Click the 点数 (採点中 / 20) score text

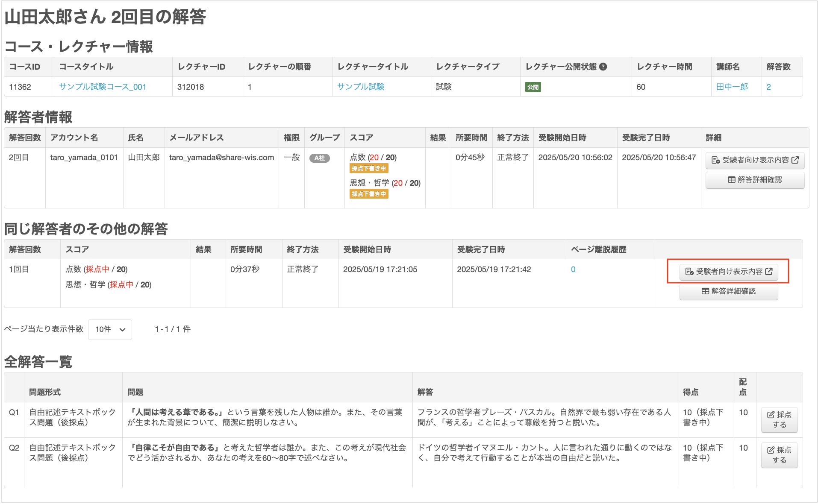click(x=97, y=270)
